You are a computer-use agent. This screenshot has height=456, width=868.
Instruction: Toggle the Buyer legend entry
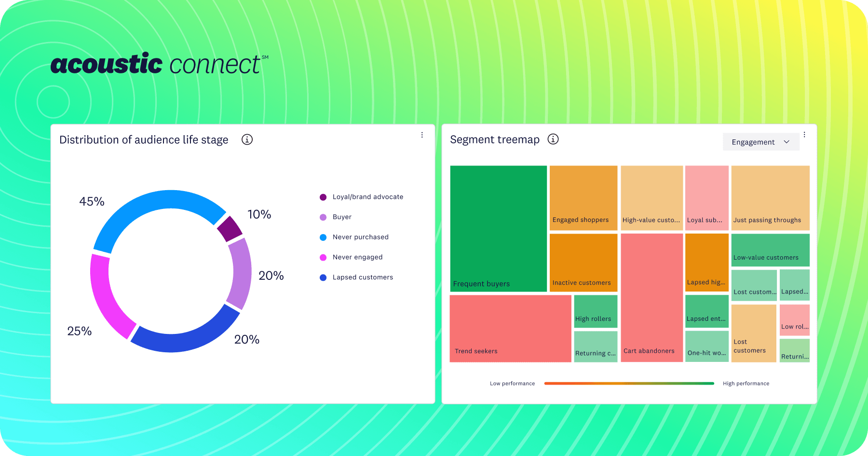click(x=342, y=217)
